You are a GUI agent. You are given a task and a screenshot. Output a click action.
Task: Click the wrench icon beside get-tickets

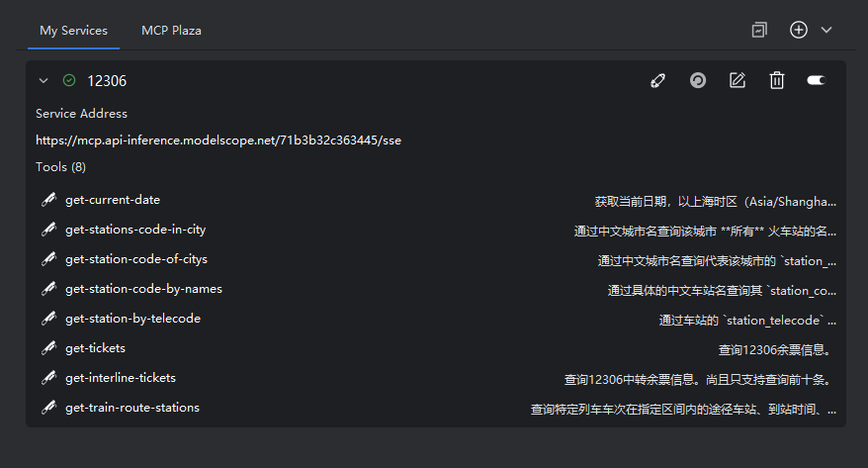point(47,348)
